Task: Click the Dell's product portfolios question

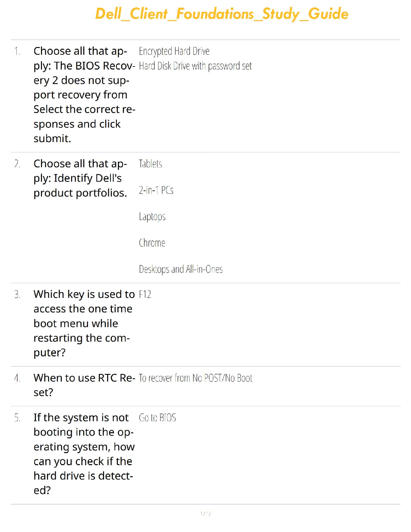Action: tap(80, 178)
